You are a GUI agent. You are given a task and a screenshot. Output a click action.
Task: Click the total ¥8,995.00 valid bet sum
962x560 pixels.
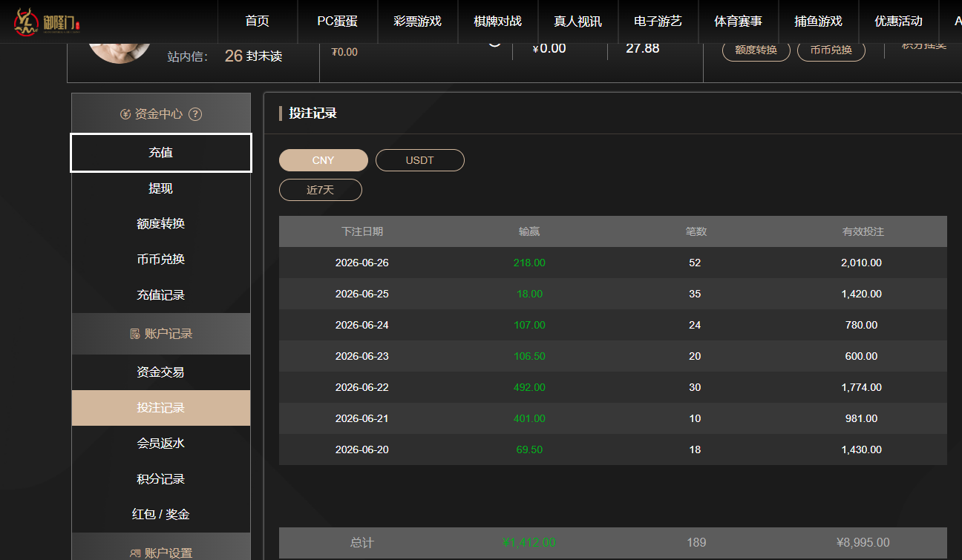pos(863,542)
